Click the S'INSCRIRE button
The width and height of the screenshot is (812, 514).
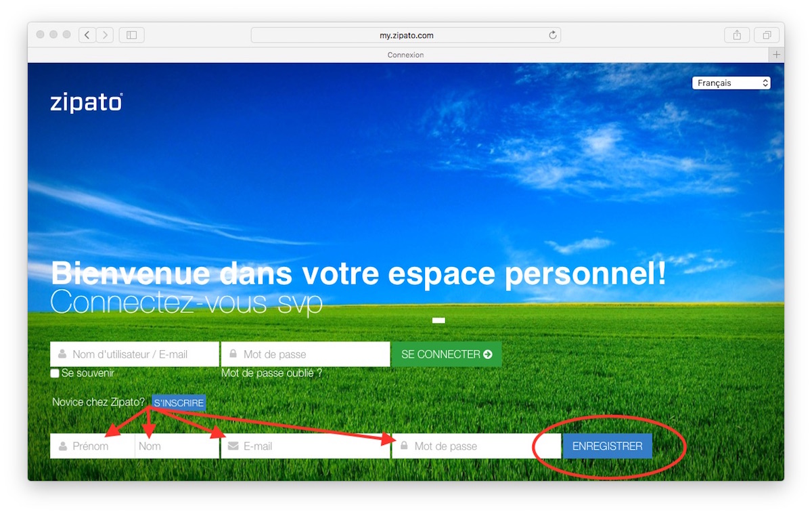pos(179,403)
